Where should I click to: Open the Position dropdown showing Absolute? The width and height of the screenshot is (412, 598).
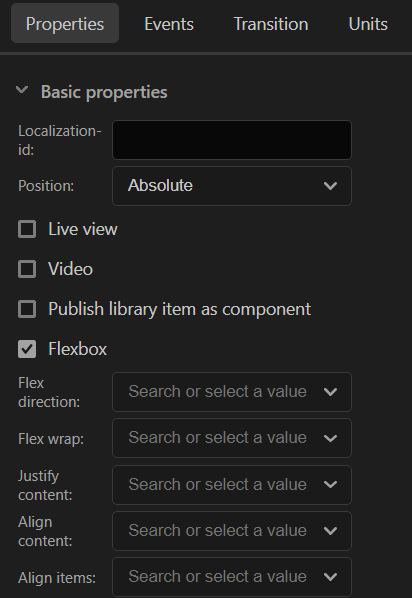[x=232, y=186]
